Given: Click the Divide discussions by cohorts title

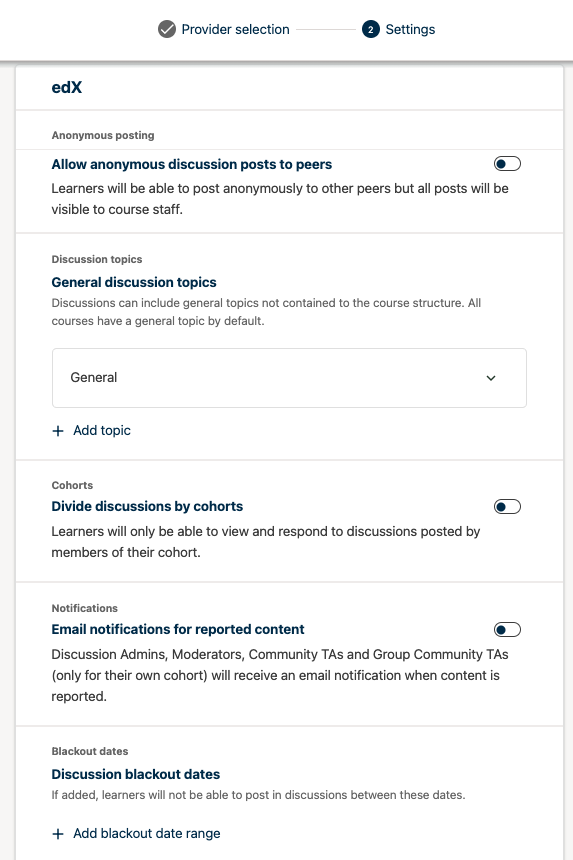Looking at the screenshot, I should pos(147,506).
